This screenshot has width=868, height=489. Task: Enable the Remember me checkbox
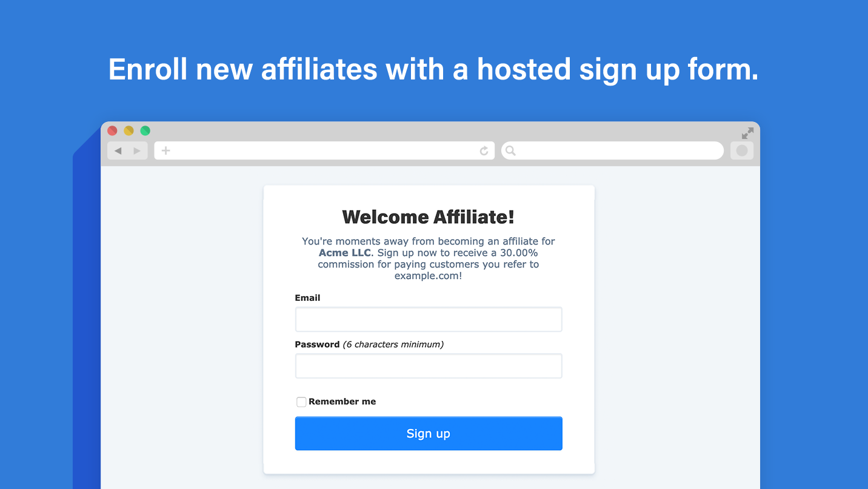pos(301,402)
